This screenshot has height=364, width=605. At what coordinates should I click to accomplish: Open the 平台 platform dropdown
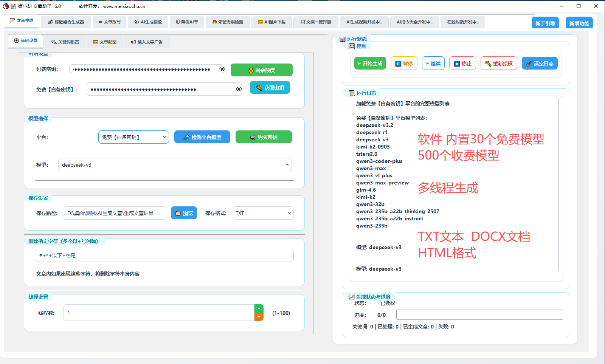pos(133,137)
